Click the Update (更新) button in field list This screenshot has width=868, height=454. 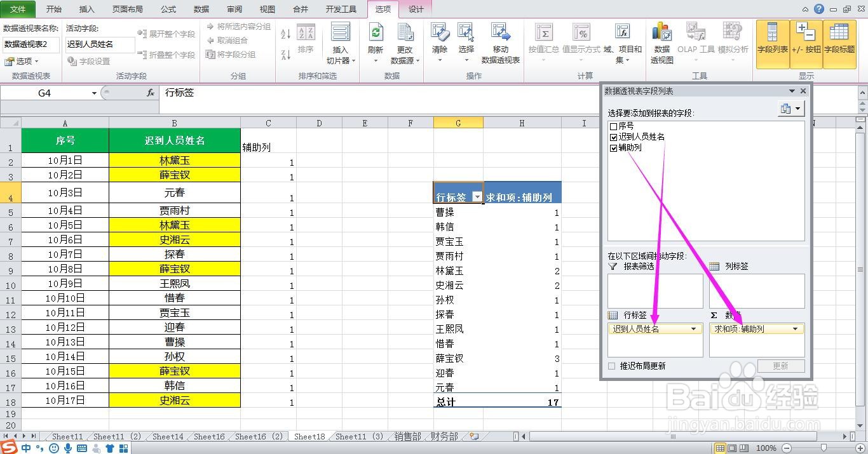point(781,366)
